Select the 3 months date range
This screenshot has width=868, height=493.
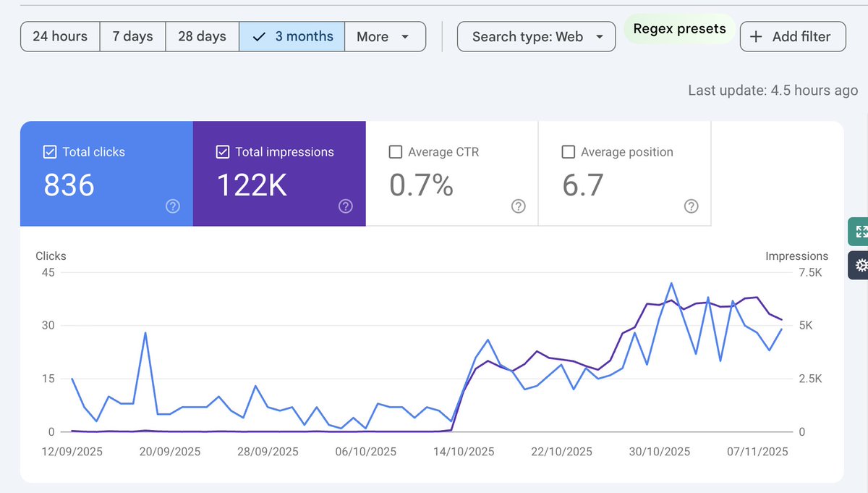click(292, 36)
